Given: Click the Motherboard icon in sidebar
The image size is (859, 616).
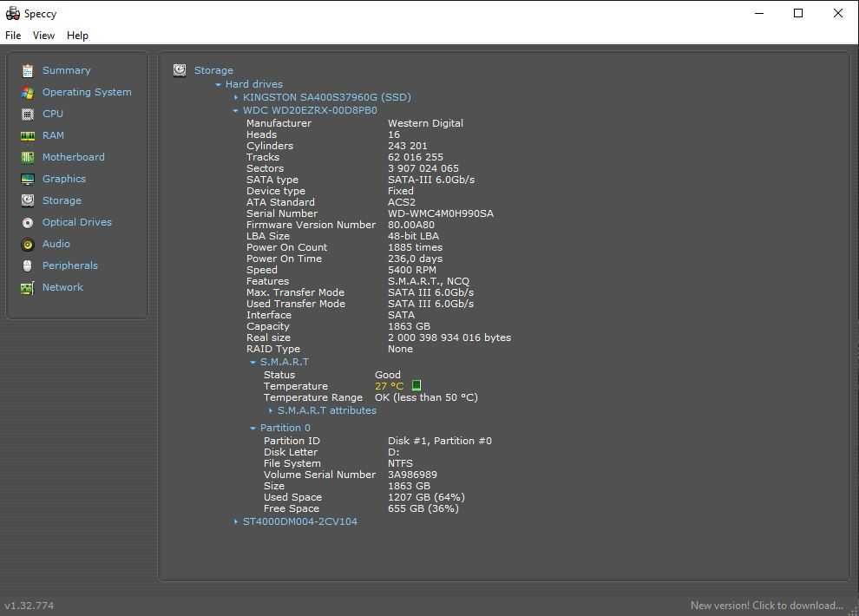Looking at the screenshot, I should click(28, 158).
